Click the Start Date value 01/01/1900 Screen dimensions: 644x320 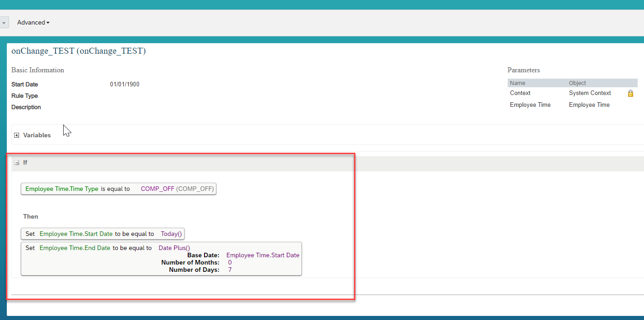pos(125,85)
